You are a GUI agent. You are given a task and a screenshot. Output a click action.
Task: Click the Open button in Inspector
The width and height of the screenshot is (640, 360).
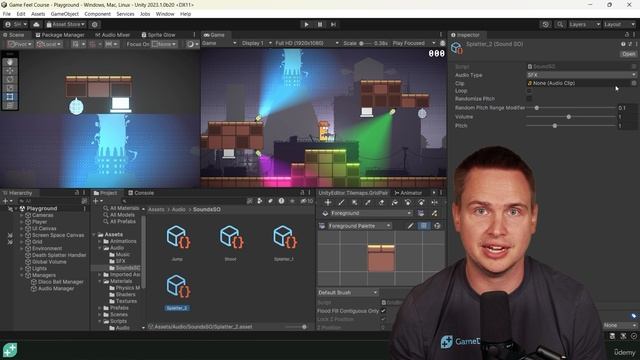[x=628, y=54]
